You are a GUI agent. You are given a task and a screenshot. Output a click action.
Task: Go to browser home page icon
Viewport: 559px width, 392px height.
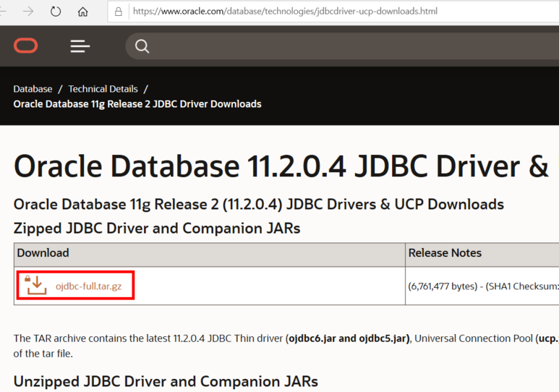coord(82,12)
